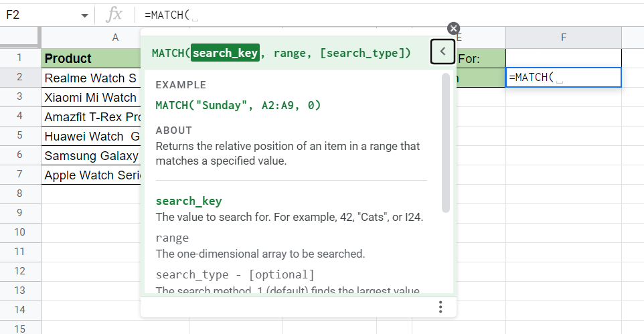Select row 2 header

tap(19, 77)
